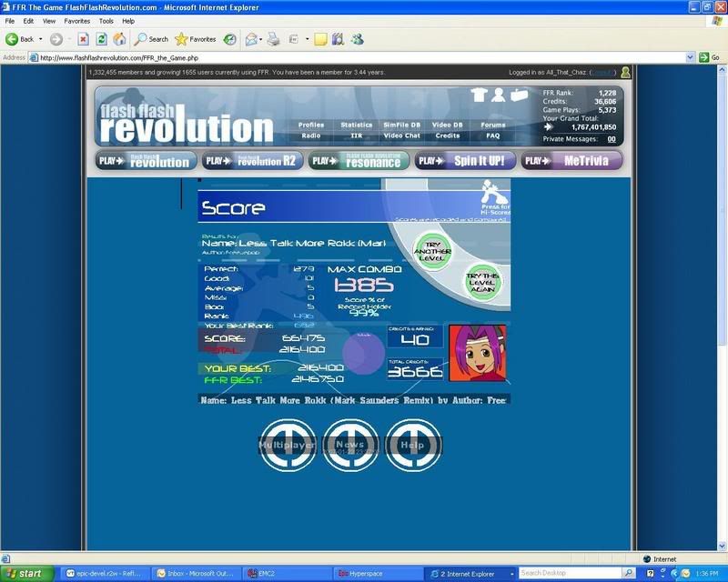This screenshot has height=582, width=728.
Task: Click the Refresh page icon
Action: [101, 39]
